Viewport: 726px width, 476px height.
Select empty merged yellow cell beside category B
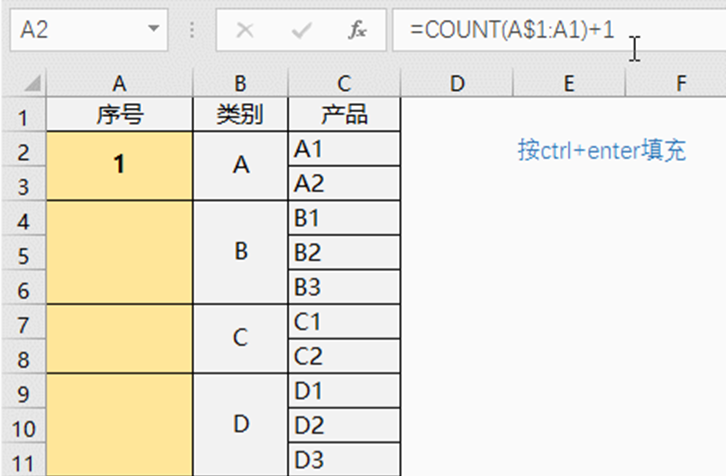(x=119, y=253)
